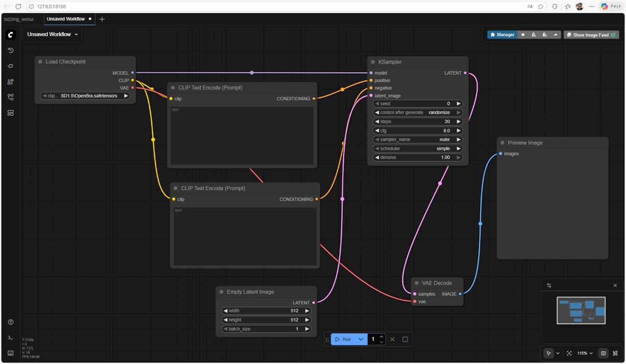Open the Unsaved Workflow dropdown menu
626x364 pixels.
[x=52, y=35]
